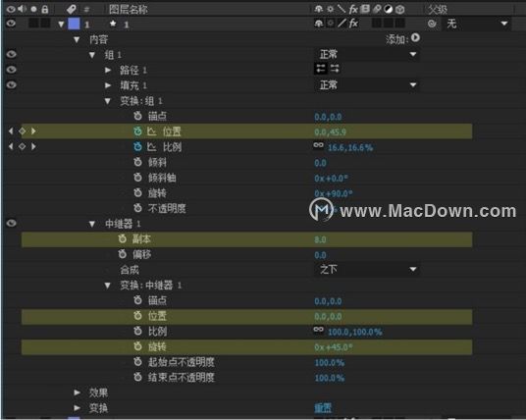Toggle stopwatch for 中继器 位置
Viewport: 526px width, 420px height.
(137, 316)
